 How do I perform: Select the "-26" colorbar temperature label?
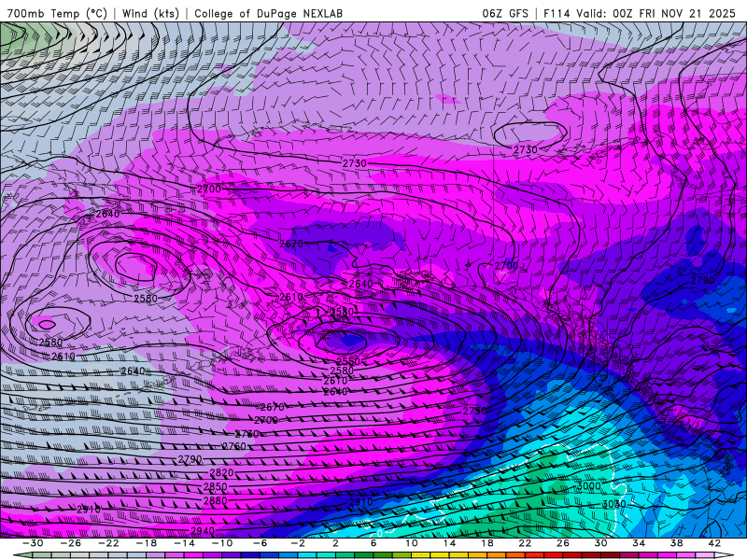pyautogui.click(x=71, y=543)
